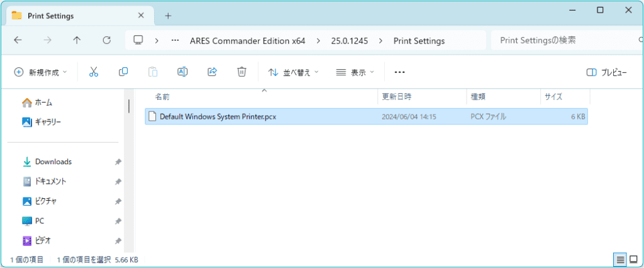This screenshot has height=268, width=644.
Task: Open the three-dots See more menu
Action: click(x=399, y=72)
